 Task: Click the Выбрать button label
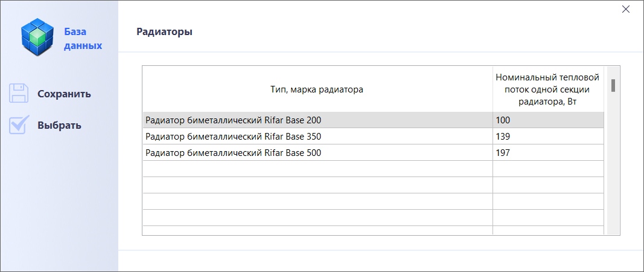(60, 126)
